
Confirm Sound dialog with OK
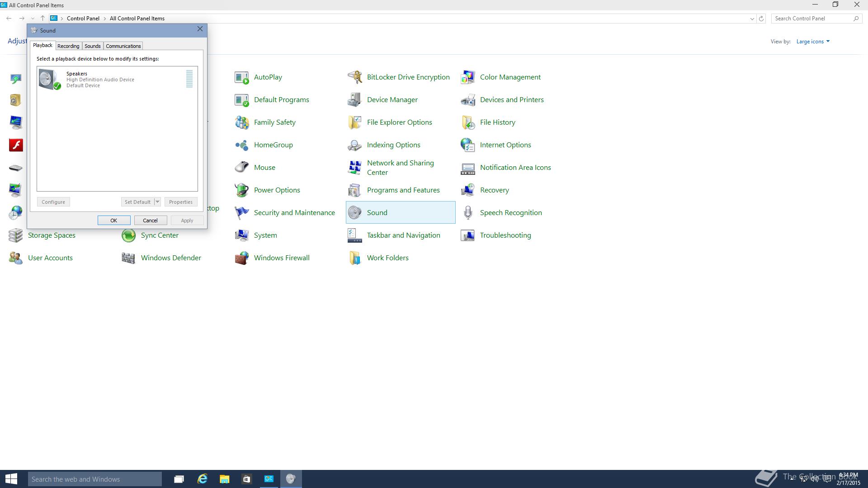(x=114, y=221)
